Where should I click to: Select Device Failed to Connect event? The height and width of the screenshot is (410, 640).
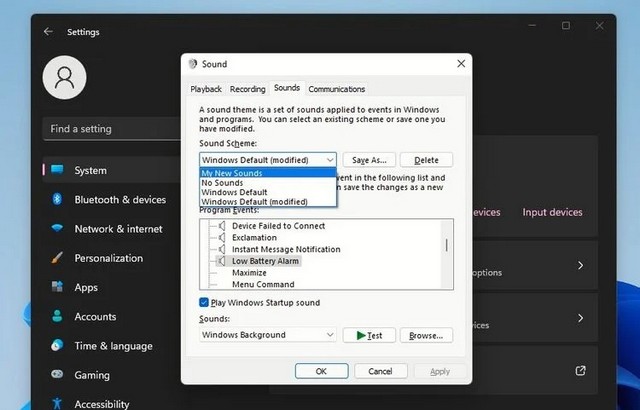tap(278, 226)
